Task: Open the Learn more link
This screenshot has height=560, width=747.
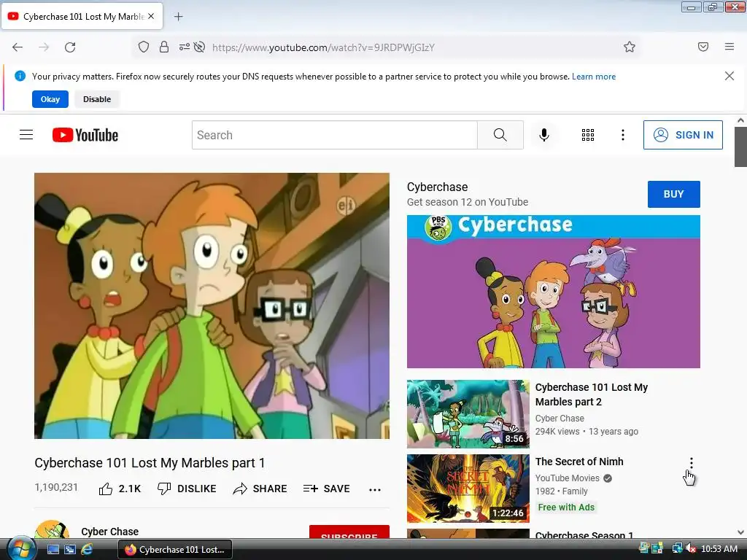Action: (594, 76)
